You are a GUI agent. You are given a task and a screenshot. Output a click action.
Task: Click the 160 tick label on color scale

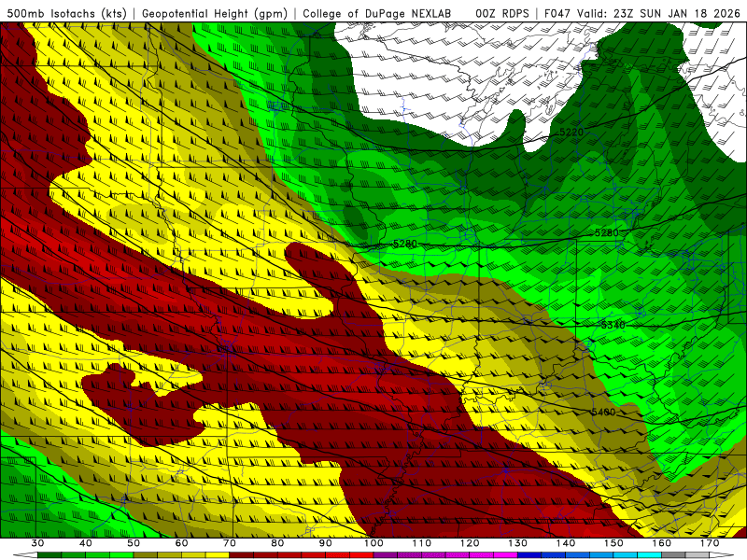pyautogui.click(x=662, y=543)
